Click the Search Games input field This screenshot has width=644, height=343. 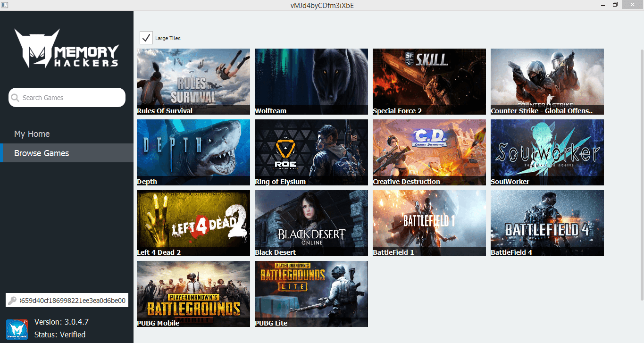(x=67, y=98)
